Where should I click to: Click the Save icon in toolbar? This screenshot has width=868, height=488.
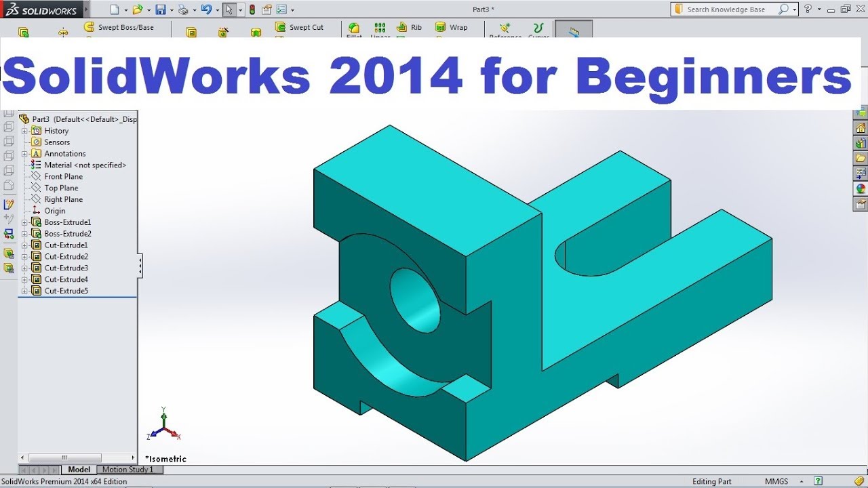(x=160, y=9)
